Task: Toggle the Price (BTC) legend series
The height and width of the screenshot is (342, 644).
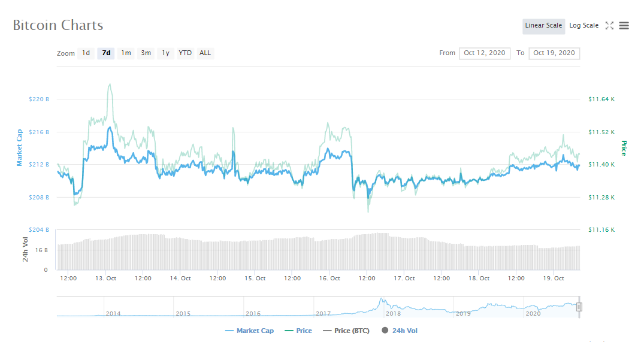Action: click(346, 331)
